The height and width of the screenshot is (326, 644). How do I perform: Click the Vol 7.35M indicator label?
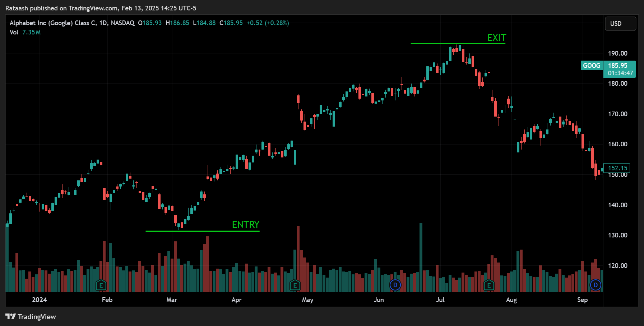click(25, 32)
